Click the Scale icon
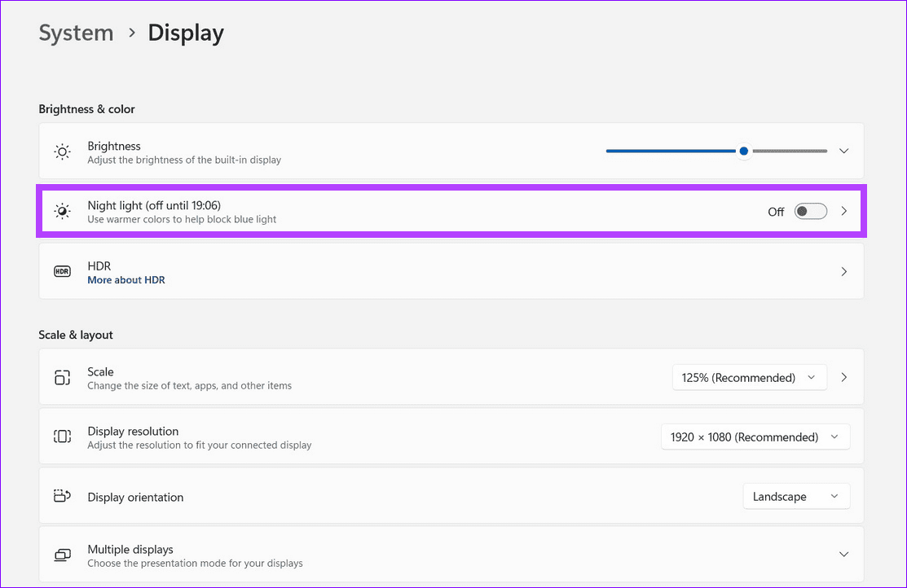Screen dimensions: 907x588 [63, 378]
